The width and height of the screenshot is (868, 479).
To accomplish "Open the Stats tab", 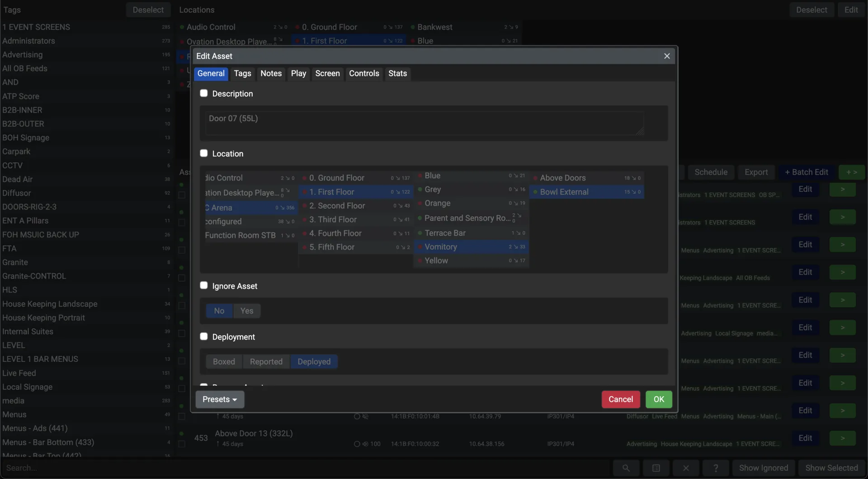I will click(398, 74).
